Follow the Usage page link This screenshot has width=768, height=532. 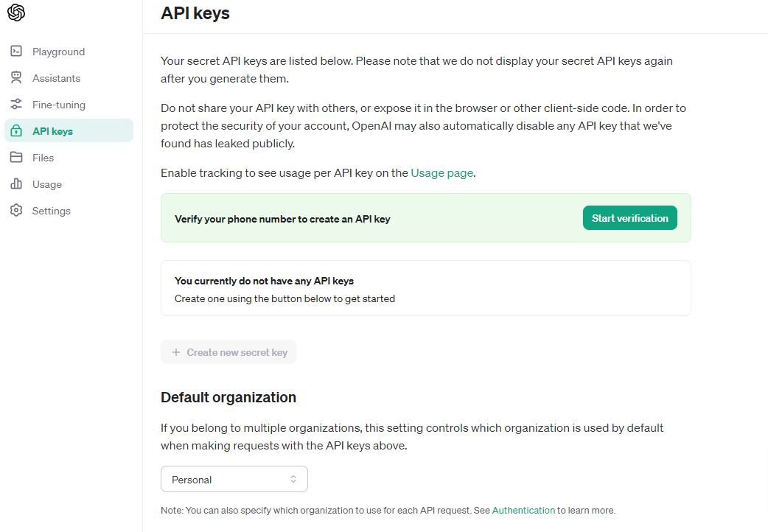click(441, 173)
